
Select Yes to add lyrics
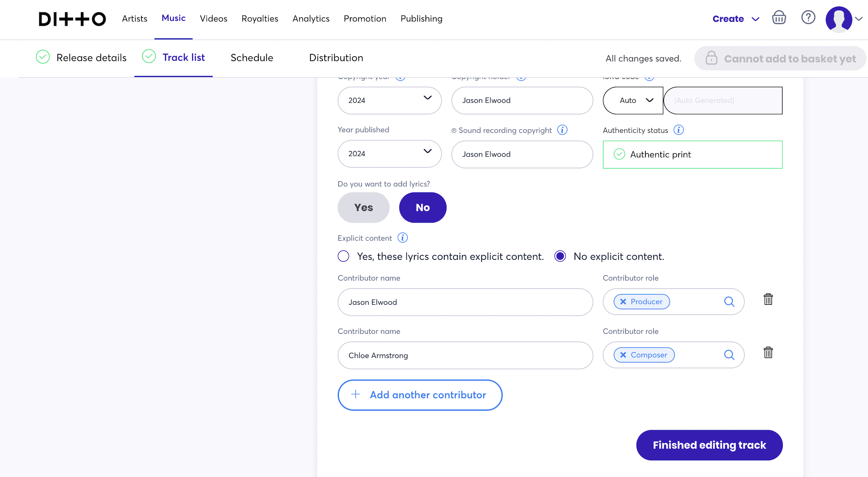(x=363, y=208)
